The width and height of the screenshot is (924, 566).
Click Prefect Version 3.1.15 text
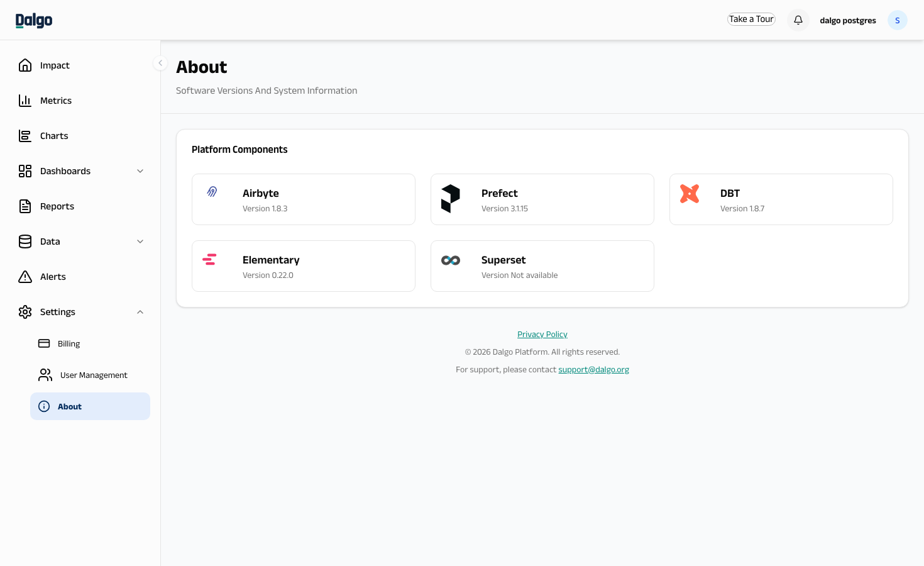[x=505, y=209]
